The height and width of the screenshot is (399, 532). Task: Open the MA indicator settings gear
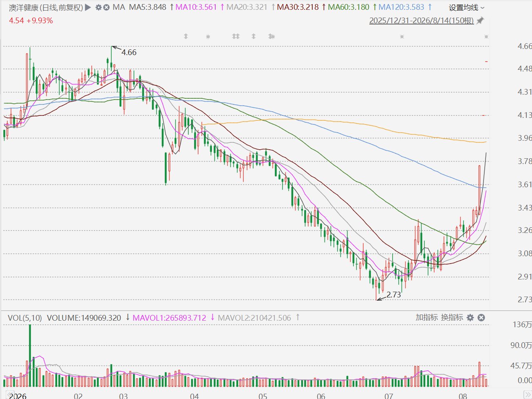click(x=98, y=7)
